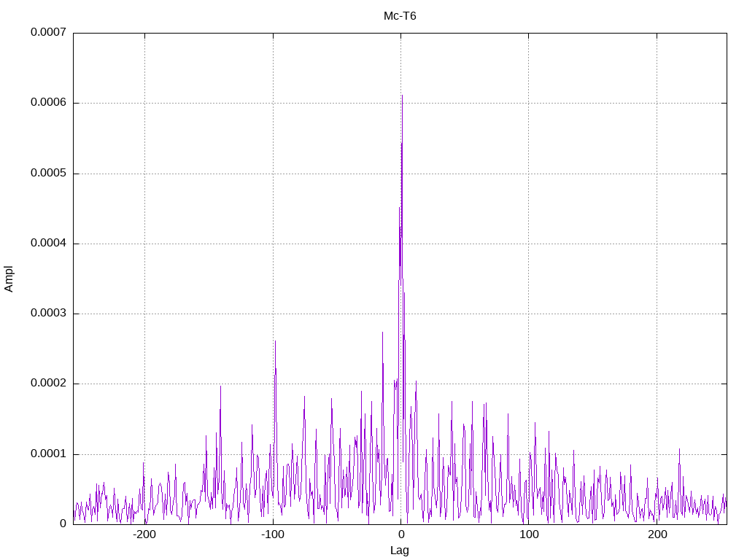Click the 0.0003 y-axis tick label
The width and height of the screenshot is (747, 560).
tap(48, 313)
